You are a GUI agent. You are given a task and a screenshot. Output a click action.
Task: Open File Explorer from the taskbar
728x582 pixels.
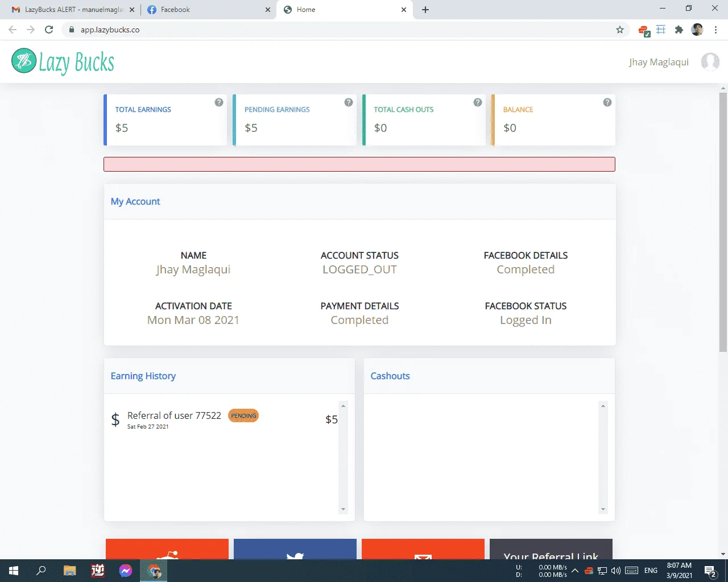(70, 571)
